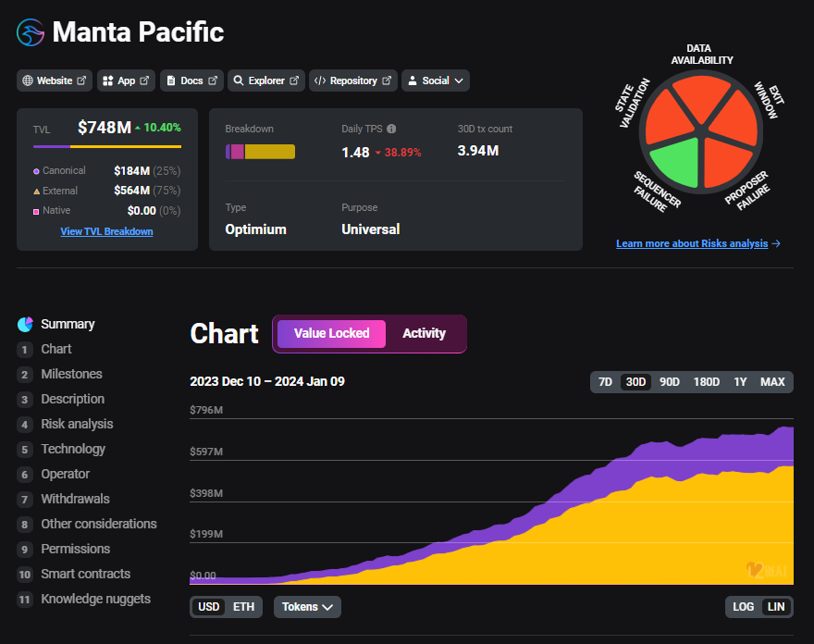Jump to Withdrawals section in sidebar
The width and height of the screenshot is (814, 644).
click(75, 499)
